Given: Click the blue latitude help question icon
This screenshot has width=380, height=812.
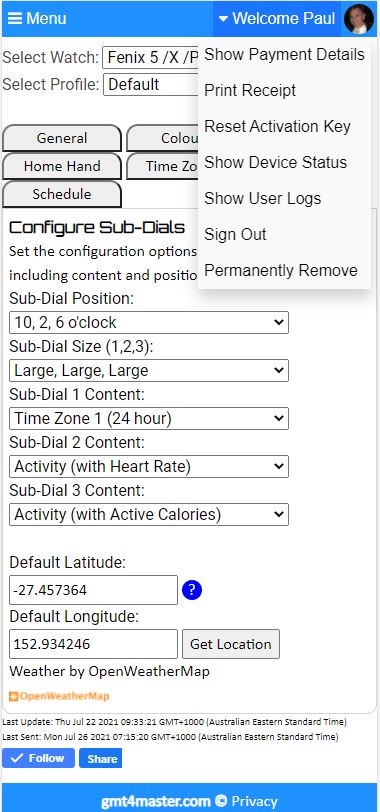Looking at the screenshot, I should click(x=192, y=590).
